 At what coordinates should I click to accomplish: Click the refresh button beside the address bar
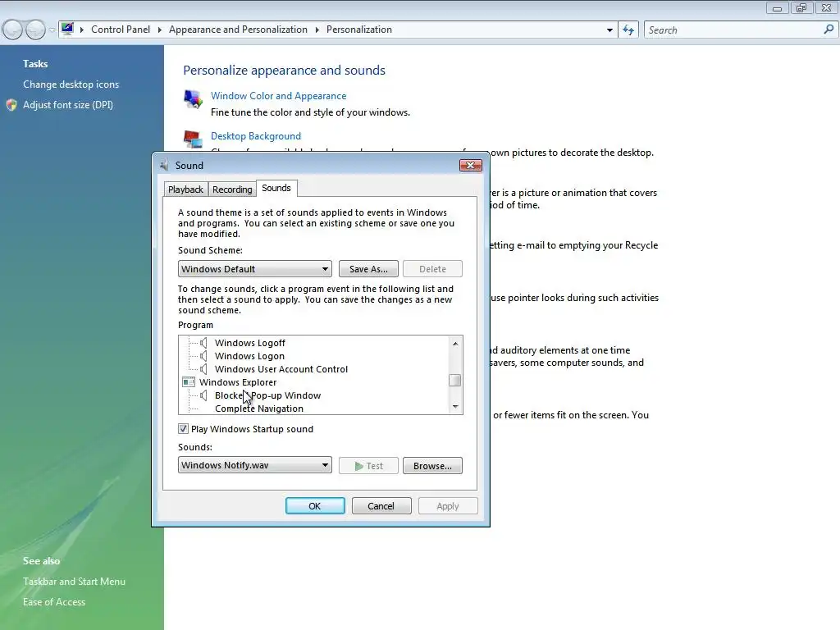click(x=628, y=30)
